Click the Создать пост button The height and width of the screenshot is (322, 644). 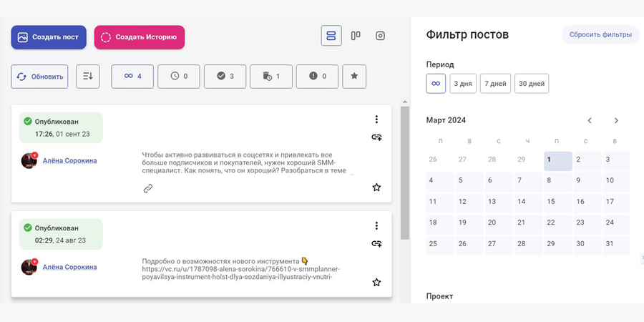pyautogui.click(x=49, y=37)
